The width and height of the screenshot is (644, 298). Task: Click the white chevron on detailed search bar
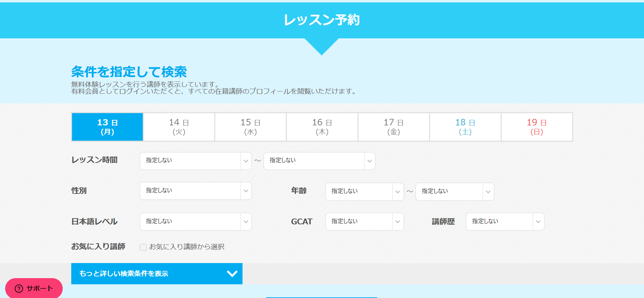point(232,273)
